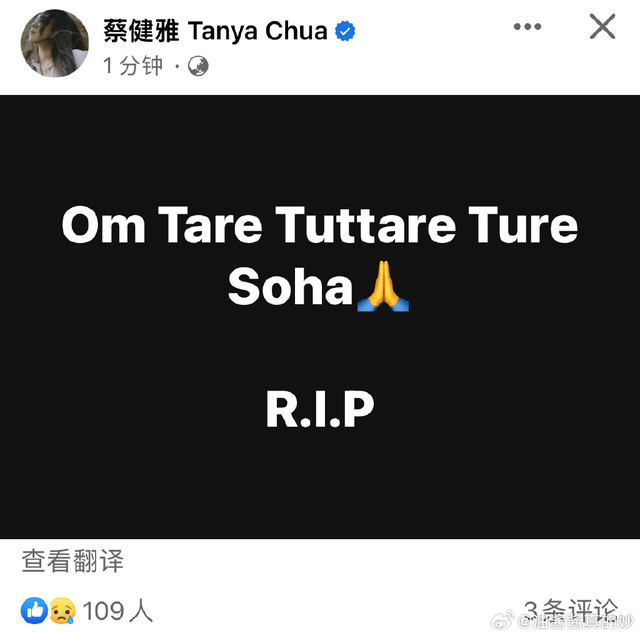Open Tanya Chua's round profile avatar

(x=54, y=43)
